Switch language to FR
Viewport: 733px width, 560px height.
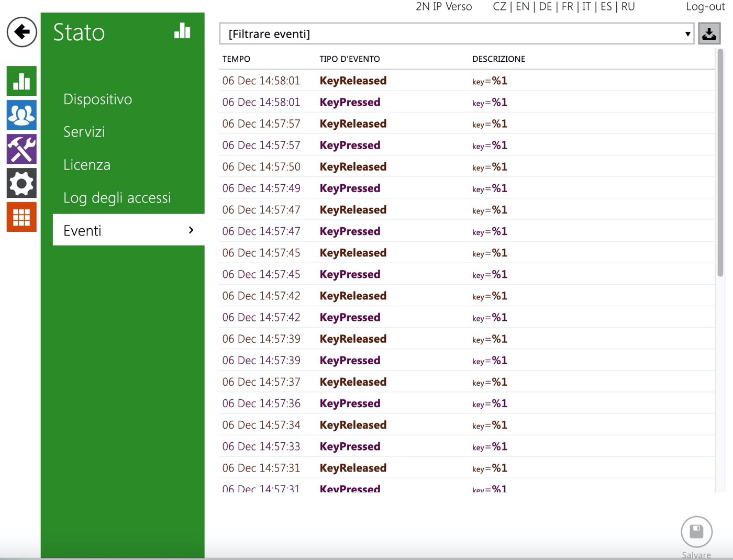point(568,7)
